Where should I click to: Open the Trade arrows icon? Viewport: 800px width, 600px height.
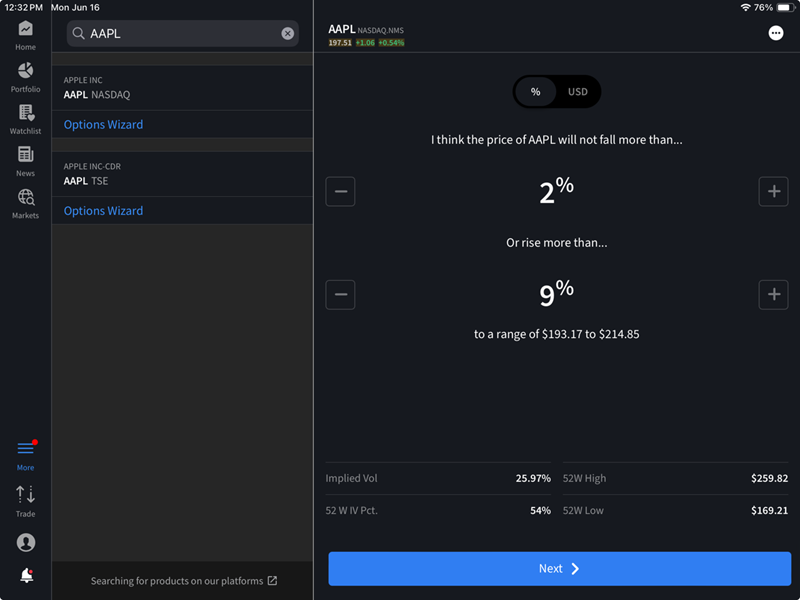(x=26, y=494)
